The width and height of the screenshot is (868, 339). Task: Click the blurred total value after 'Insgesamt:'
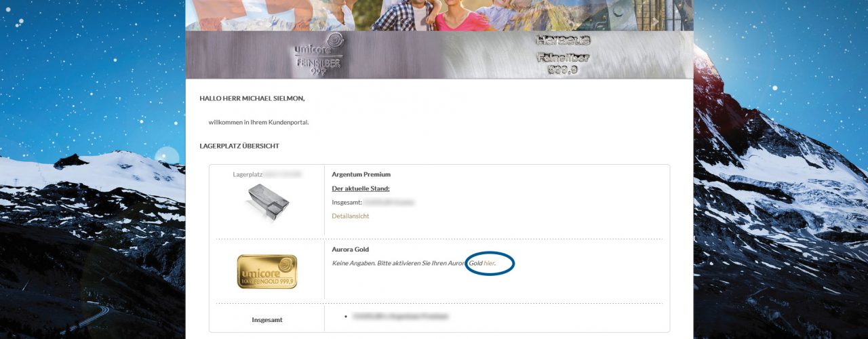tap(389, 202)
